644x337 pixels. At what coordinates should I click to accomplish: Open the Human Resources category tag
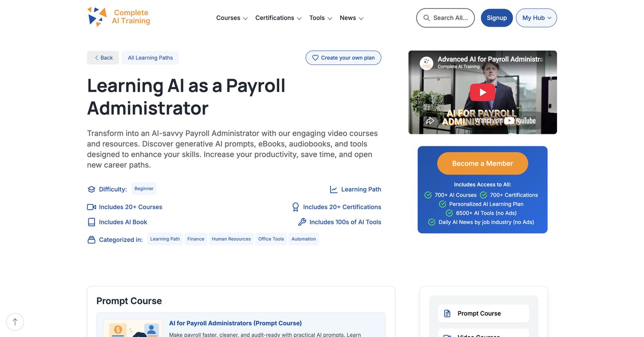(x=231, y=239)
